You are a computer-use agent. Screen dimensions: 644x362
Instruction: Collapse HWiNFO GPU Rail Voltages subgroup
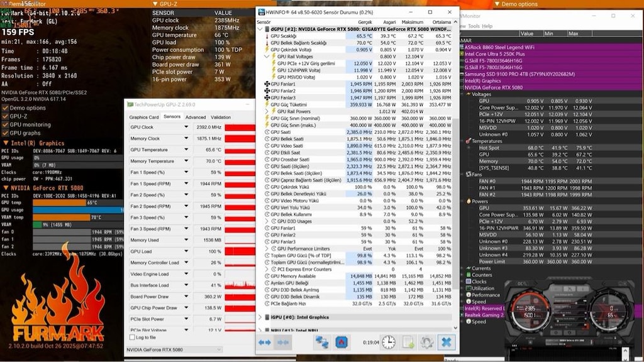tap(267, 57)
